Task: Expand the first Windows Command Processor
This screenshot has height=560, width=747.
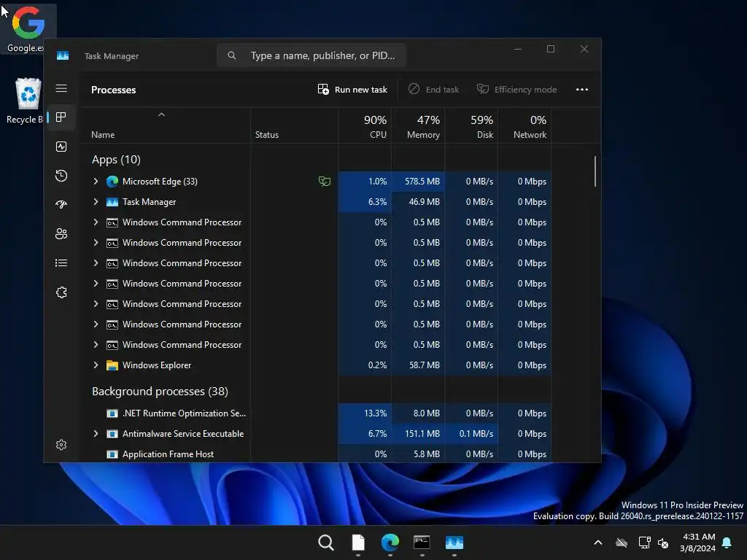Action: point(96,222)
